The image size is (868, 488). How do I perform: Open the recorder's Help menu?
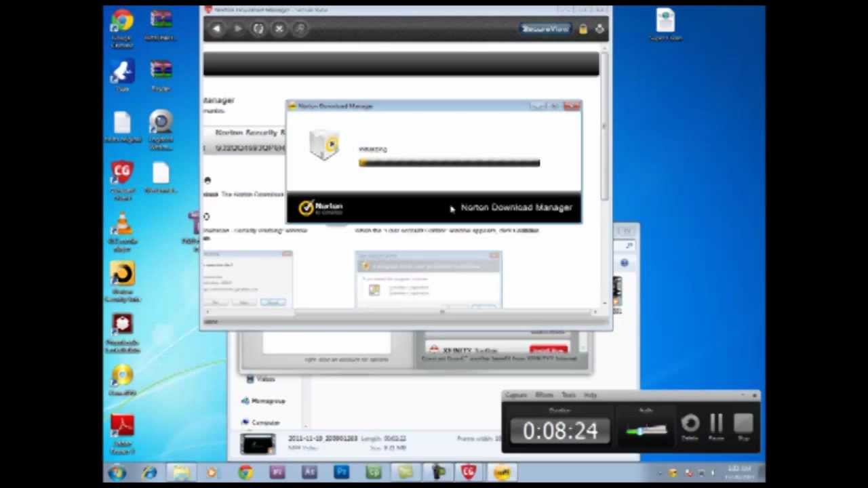click(x=591, y=395)
